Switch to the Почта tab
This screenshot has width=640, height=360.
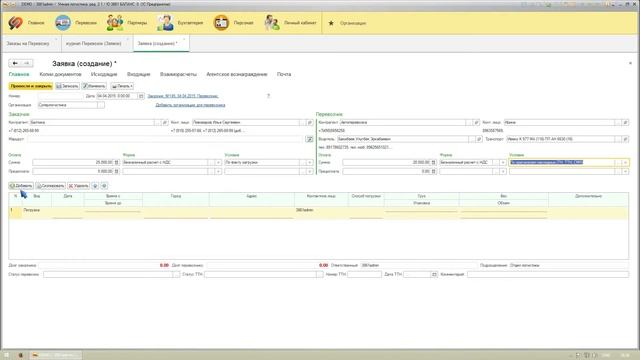(x=284, y=74)
